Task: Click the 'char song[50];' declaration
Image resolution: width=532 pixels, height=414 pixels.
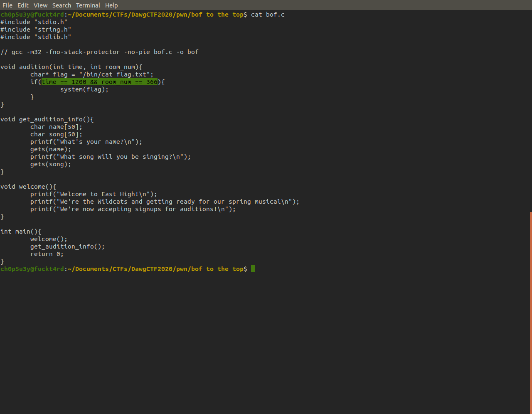Action: 57,134
